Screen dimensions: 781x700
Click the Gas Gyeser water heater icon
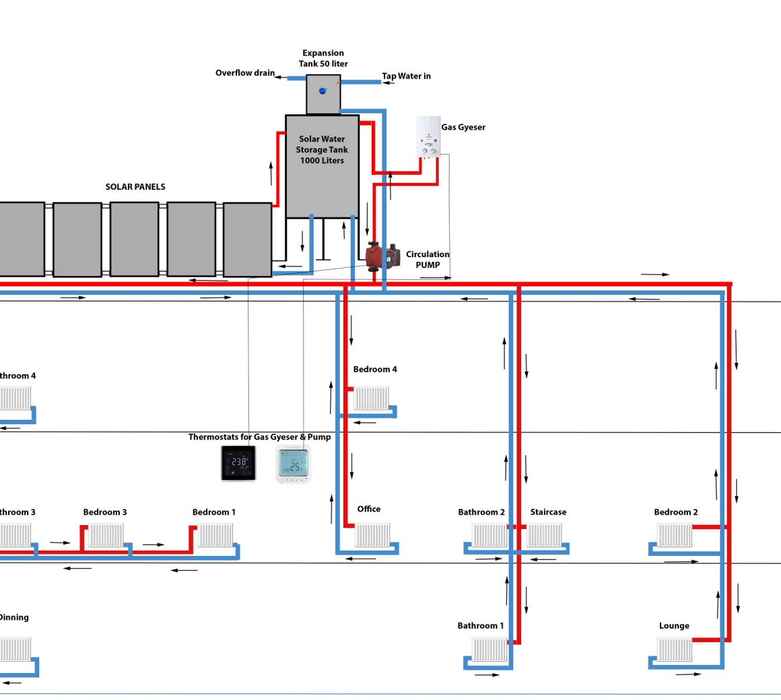[428, 137]
